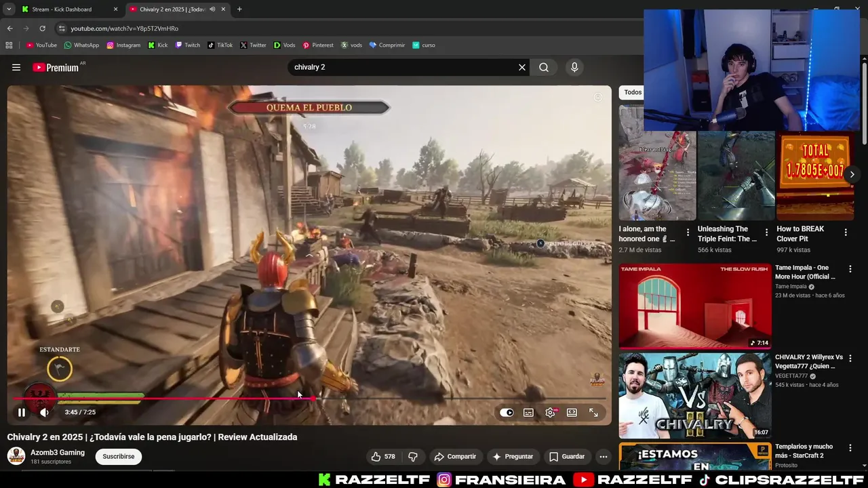Image resolution: width=868 pixels, height=488 pixels.
Task: View site information icon in address bar
Action: tap(62, 28)
